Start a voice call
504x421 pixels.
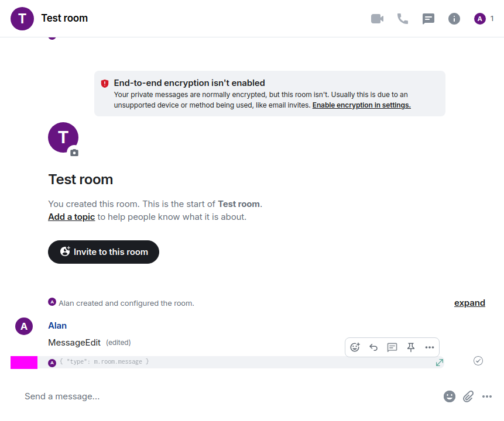click(403, 19)
